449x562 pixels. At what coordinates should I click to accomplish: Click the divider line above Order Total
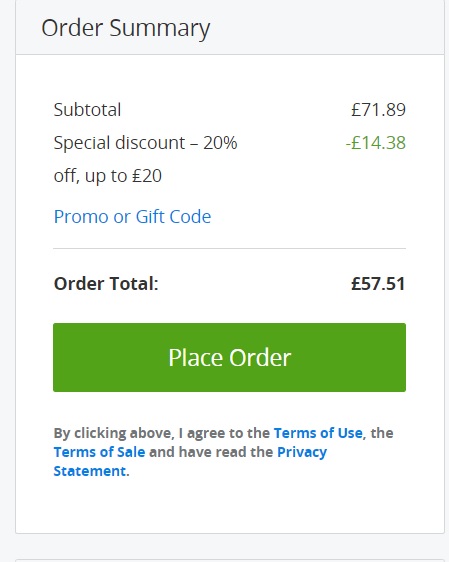[x=229, y=248]
